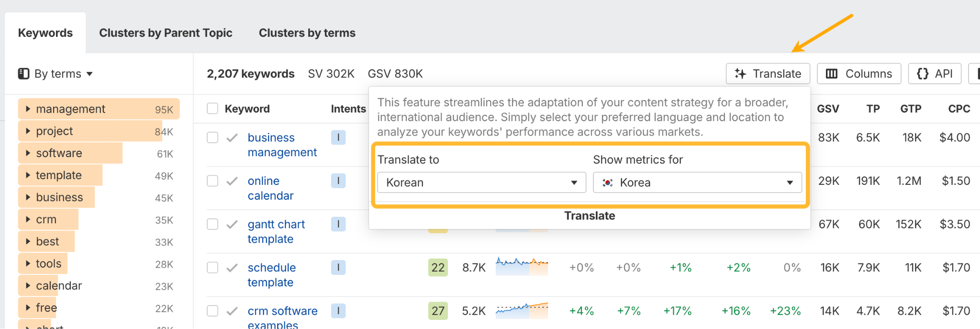The height and width of the screenshot is (329, 980).
Task: Check the crm software examples row checkbox
Action: [212, 311]
